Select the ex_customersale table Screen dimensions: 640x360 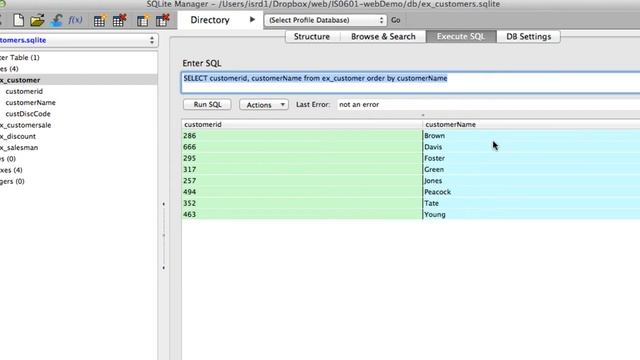[x=26, y=125]
